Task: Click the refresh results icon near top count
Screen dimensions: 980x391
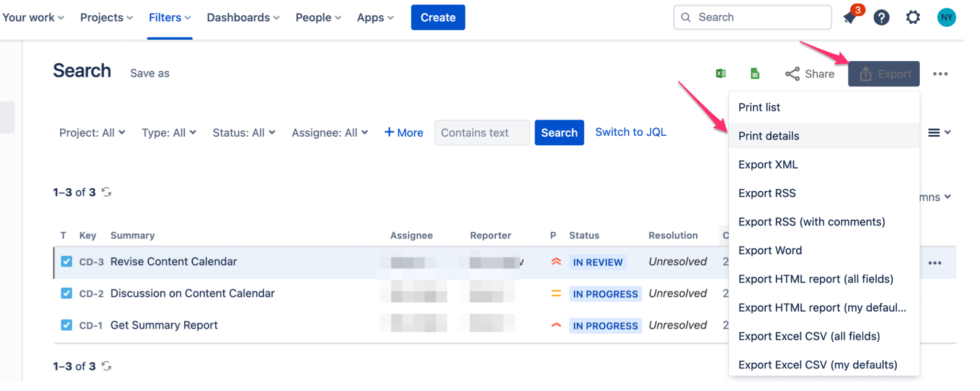Action: pyautogui.click(x=107, y=192)
